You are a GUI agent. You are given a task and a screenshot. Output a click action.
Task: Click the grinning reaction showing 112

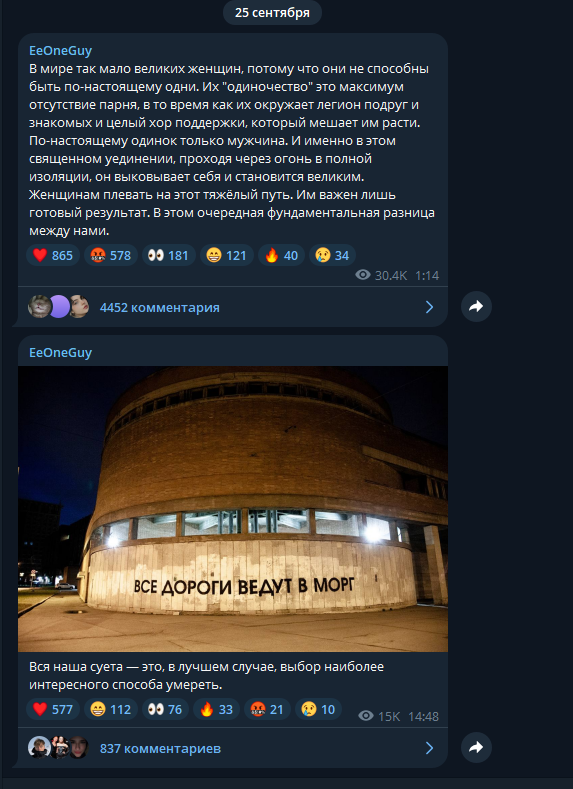(111, 709)
